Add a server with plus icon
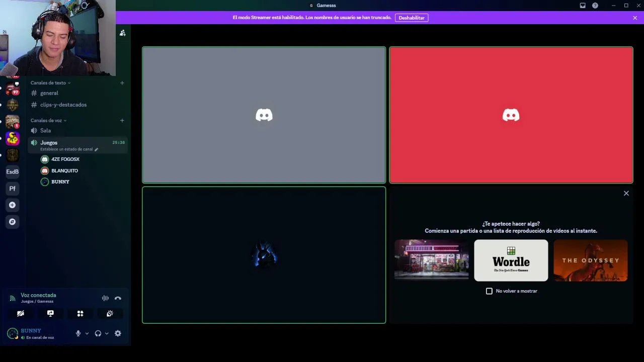The width and height of the screenshot is (644, 362). pyautogui.click(x=13, y=205)
